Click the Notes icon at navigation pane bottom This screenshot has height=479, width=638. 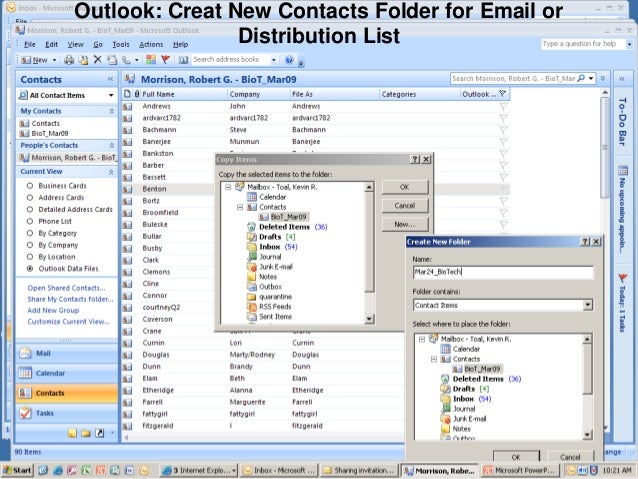tap(72, 433)
